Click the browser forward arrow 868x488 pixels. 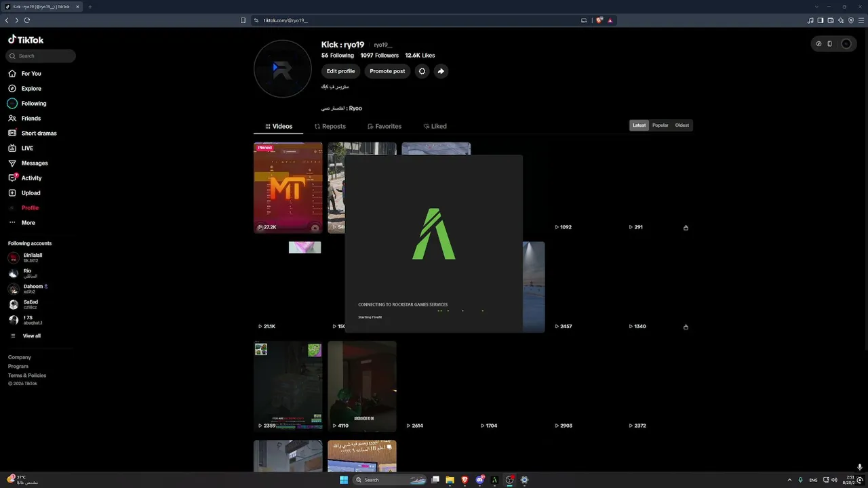(x=16, y=20)
